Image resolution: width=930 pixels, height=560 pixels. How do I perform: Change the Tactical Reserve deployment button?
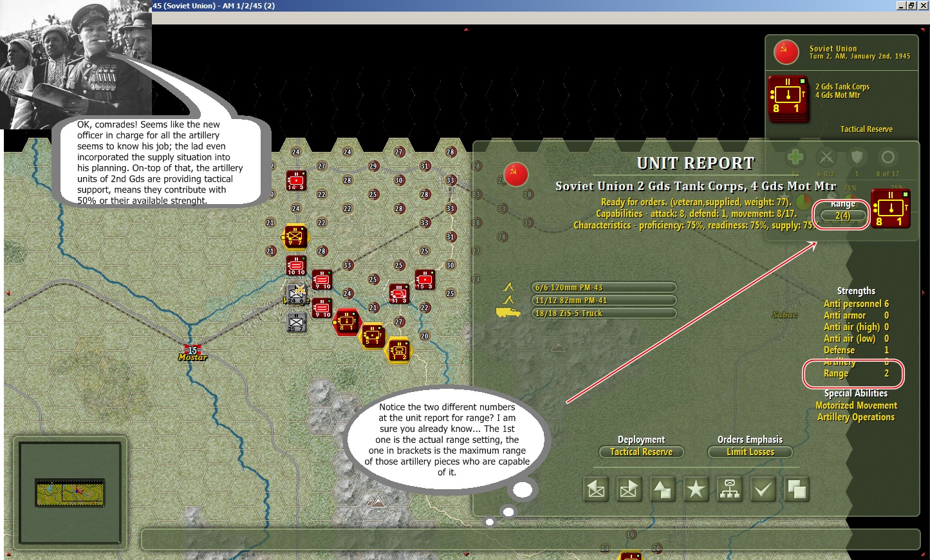tap(641, 452)
